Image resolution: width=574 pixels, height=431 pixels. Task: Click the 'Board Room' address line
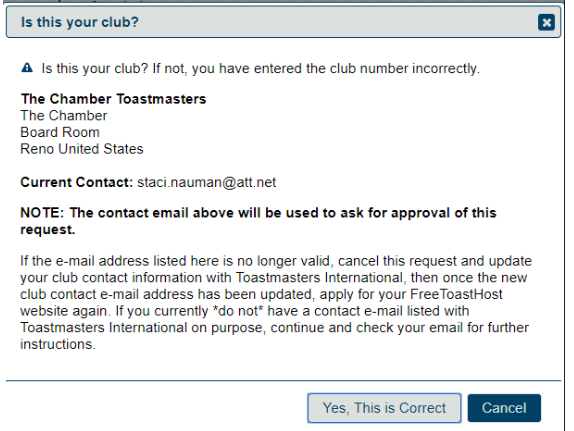(60, 132)
